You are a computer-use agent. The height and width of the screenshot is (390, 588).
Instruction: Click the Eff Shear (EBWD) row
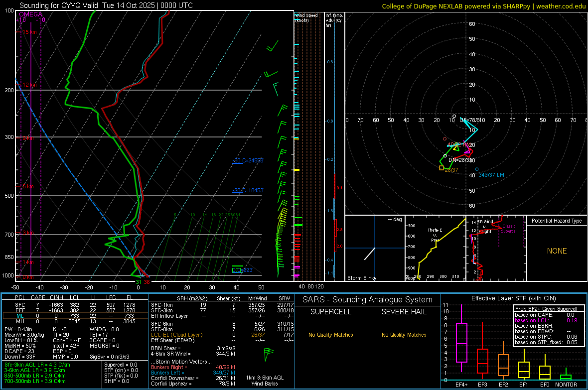(x=222, y=340)
